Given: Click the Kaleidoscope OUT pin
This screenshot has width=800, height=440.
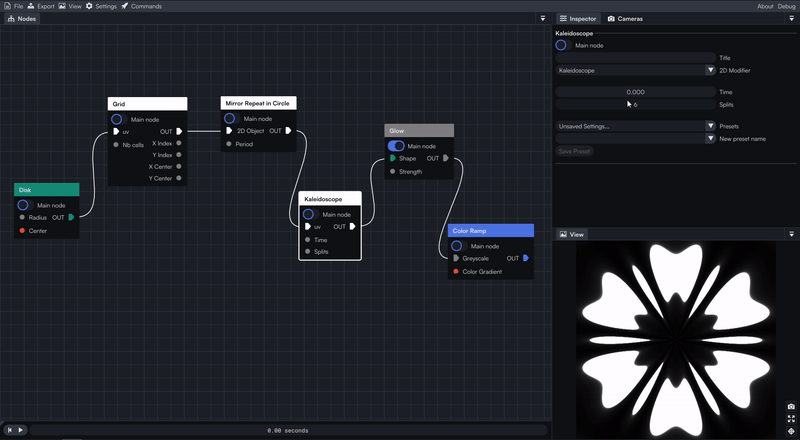Looking at the screenshot, I should coord(353,227).
